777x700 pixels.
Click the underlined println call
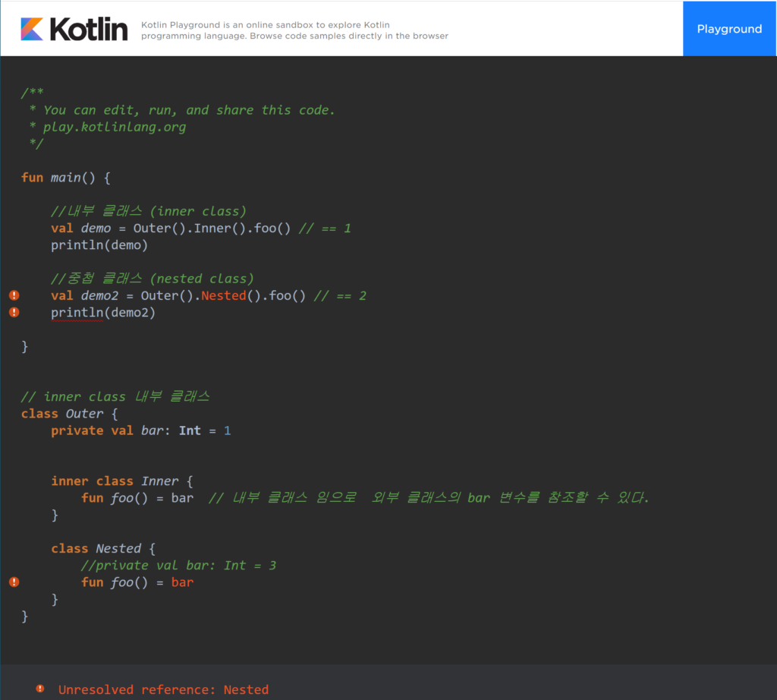77,313
